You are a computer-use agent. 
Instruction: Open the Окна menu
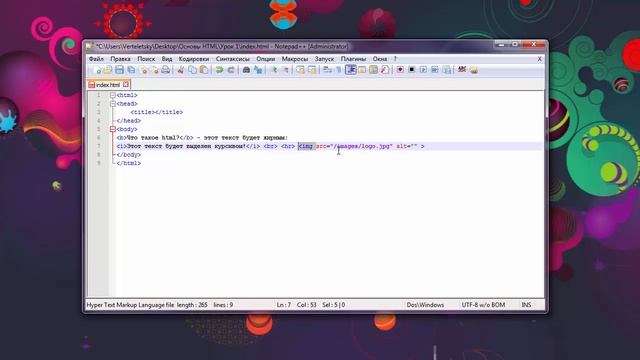coord(380,59)
